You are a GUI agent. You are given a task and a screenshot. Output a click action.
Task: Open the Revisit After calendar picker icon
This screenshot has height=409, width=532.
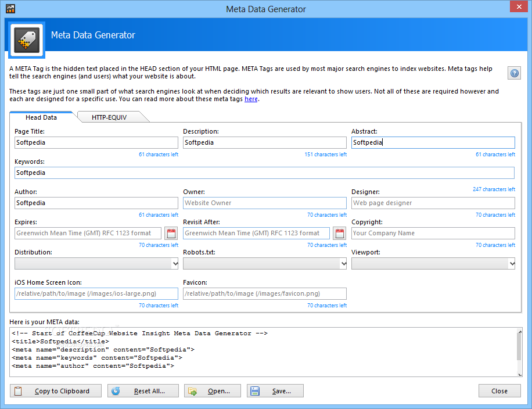pyautogui.click(x=340, y=233)
